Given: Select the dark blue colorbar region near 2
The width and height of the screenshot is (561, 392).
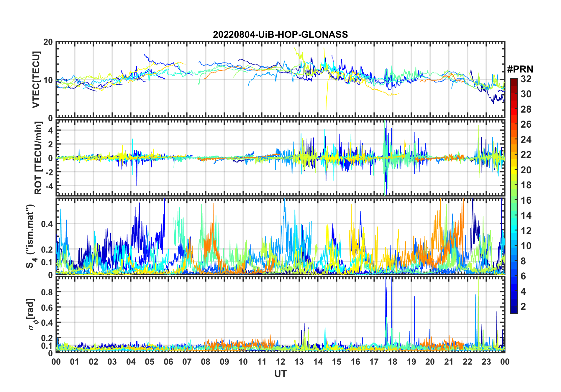Looking at the screenshot, I should pos(514,307).
